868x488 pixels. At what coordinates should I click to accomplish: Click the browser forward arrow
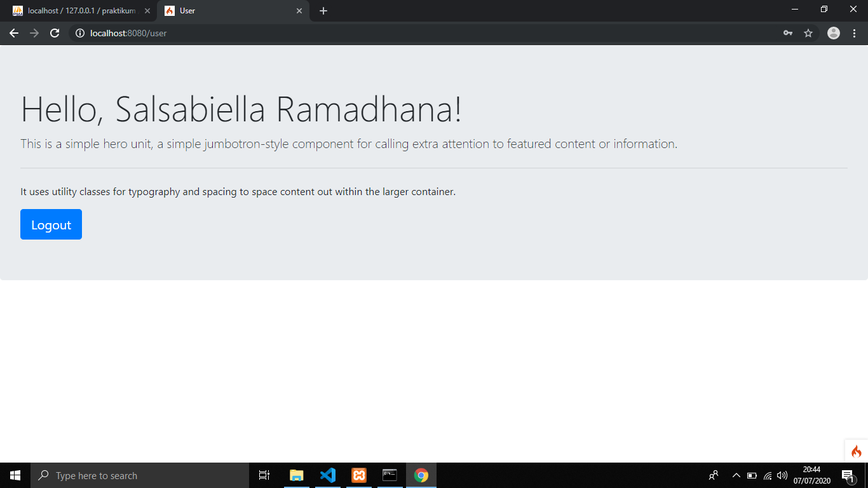click(34, 33)
